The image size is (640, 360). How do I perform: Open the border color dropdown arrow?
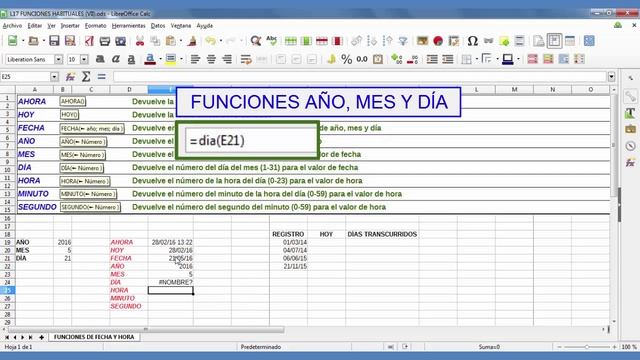[x=518, y=60]
